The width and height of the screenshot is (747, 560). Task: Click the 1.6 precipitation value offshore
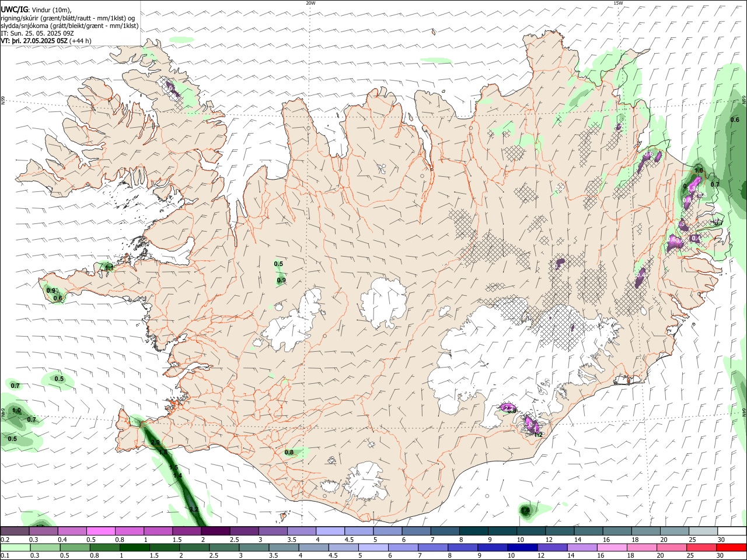[526, 511]
